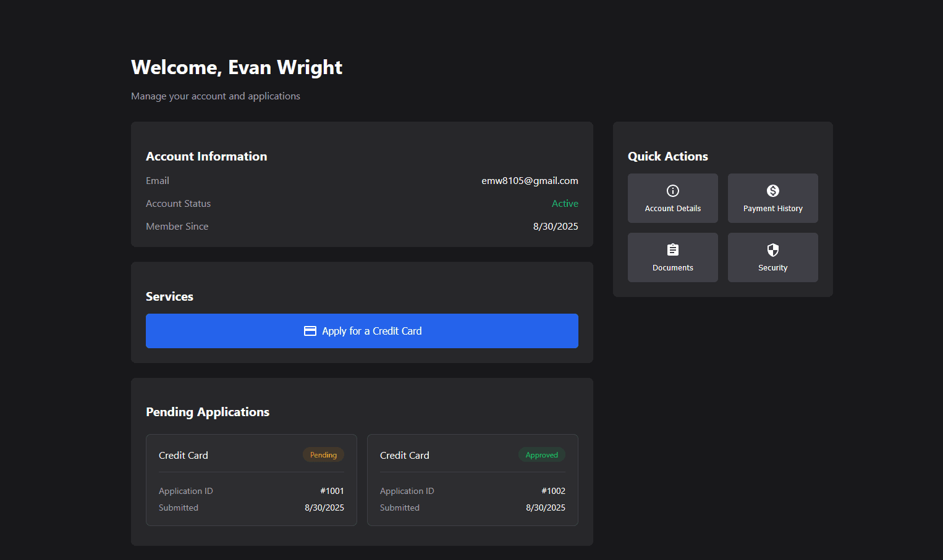This screenshot has height=560, width=943.
Task: Select the Approved status badge
Action: [x=541, y=455]
